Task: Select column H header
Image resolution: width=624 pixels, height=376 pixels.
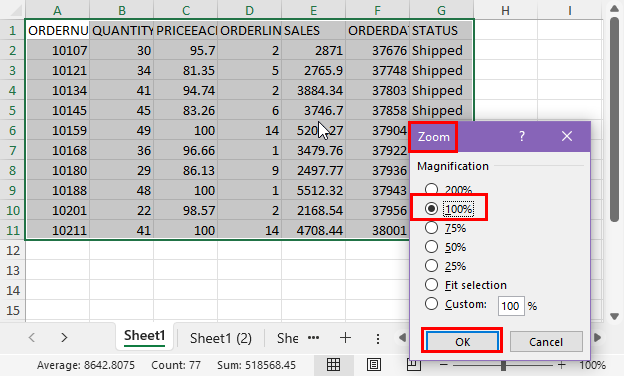Action: pyautogui.click(x=505, y=10)
